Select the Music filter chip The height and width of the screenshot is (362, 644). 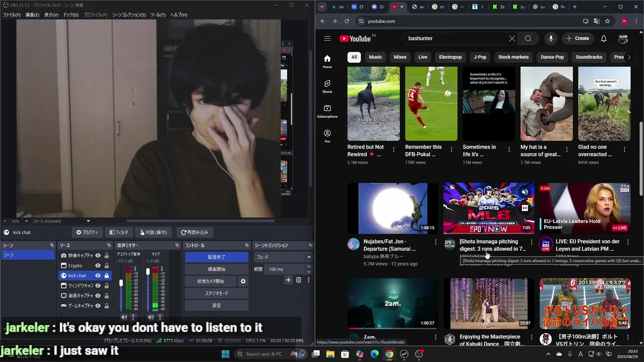tap(375, 57)
